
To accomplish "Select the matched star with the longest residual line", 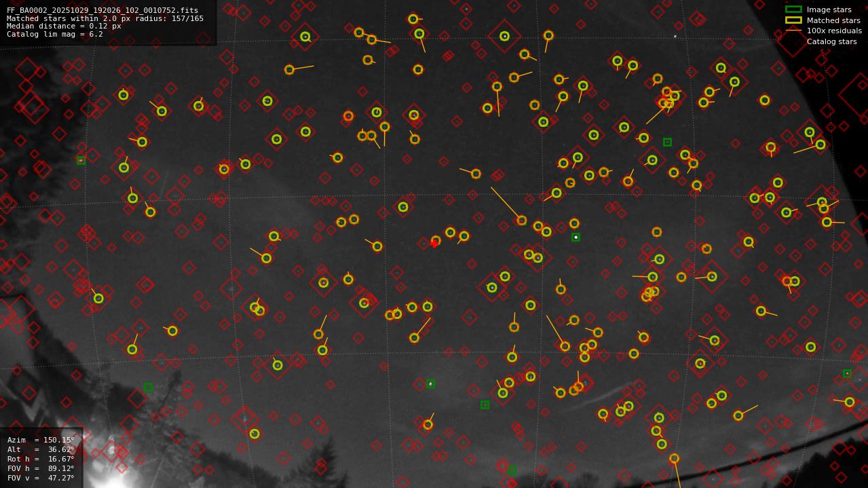I will (521, 221).
